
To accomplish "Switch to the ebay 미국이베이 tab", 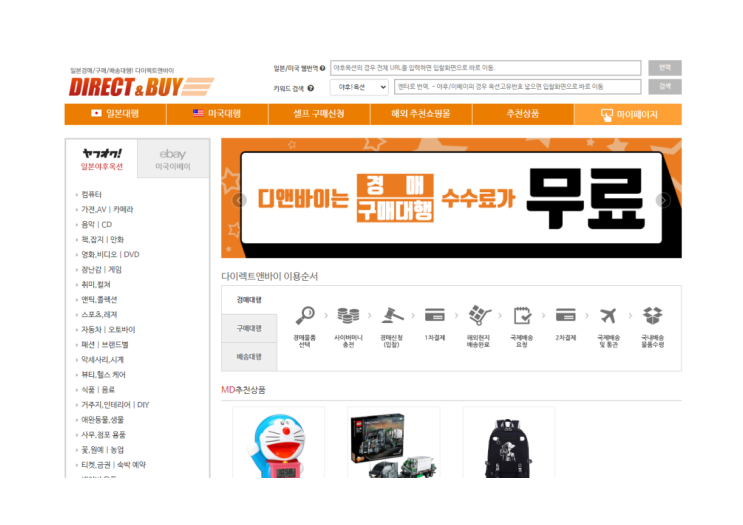I will pyautogui.click(x=173, y=159).
